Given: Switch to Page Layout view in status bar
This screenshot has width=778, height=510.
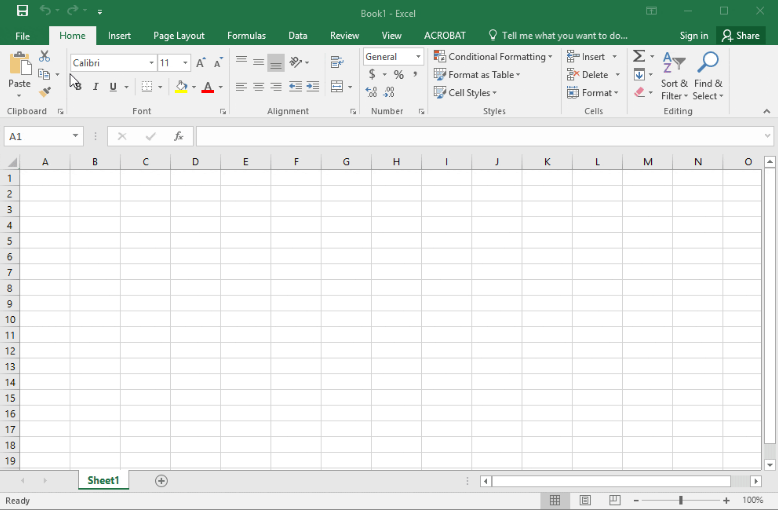Looking at the screenshot, I should (x=585, y=500).
